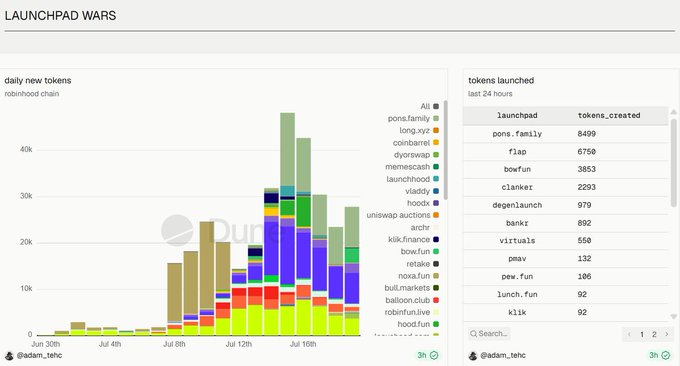
Task: Select the virtuals table row
Action: pos(566,241)
